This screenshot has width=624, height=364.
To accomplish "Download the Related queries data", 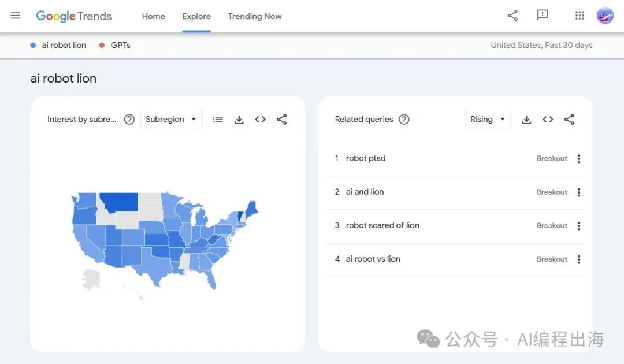I will point(526,120).
